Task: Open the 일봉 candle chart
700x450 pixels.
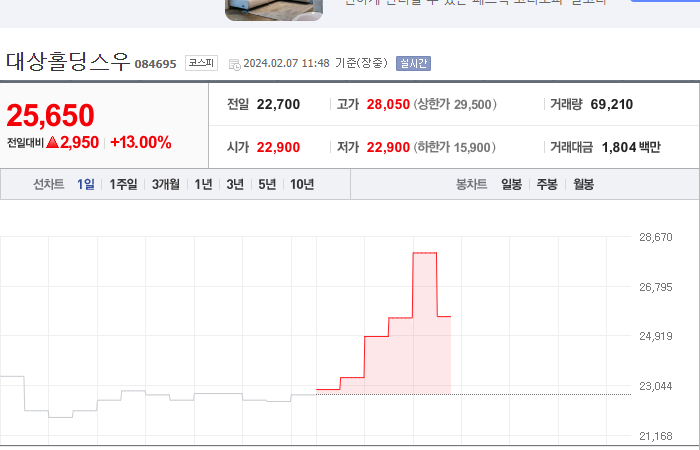Action: (x=512, y=184)
